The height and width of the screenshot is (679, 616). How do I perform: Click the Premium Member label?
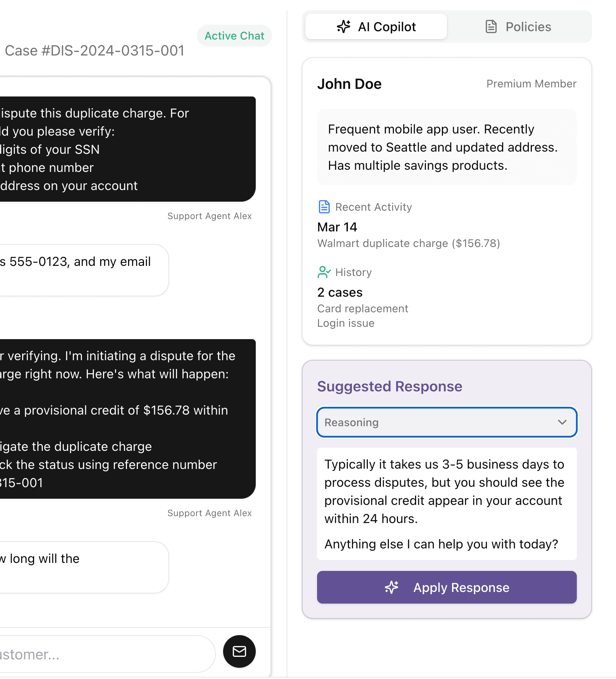pyautogui.click(x=531, y=83)
